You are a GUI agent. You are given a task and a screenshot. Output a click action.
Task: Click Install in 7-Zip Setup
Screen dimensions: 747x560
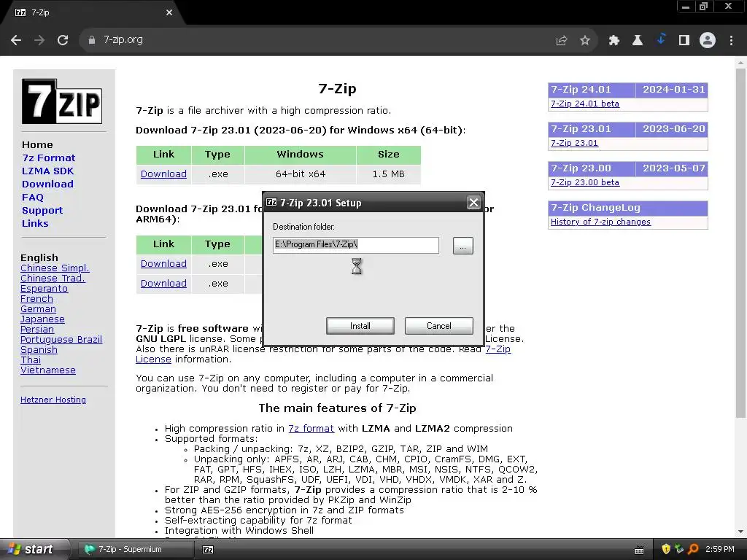click(360, 326)
